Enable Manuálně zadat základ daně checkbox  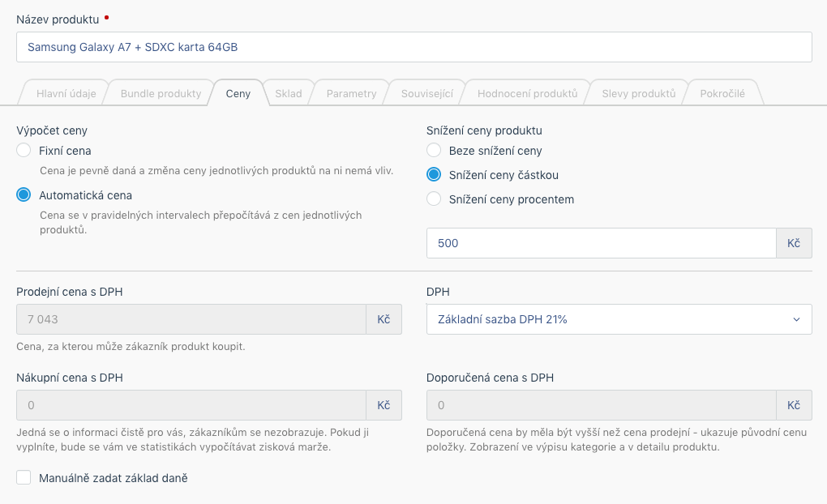click(24, 478)
